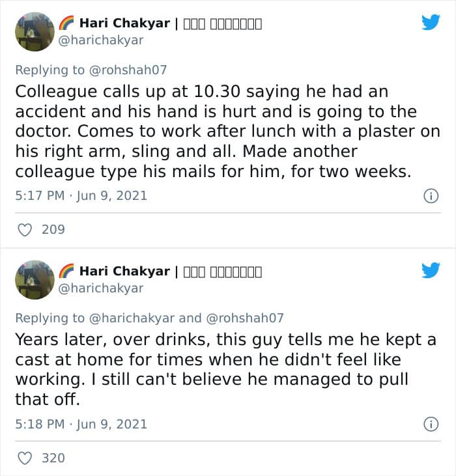
Task: Open Hari Chakyar's name in second tweet
Action: point(124,271)
